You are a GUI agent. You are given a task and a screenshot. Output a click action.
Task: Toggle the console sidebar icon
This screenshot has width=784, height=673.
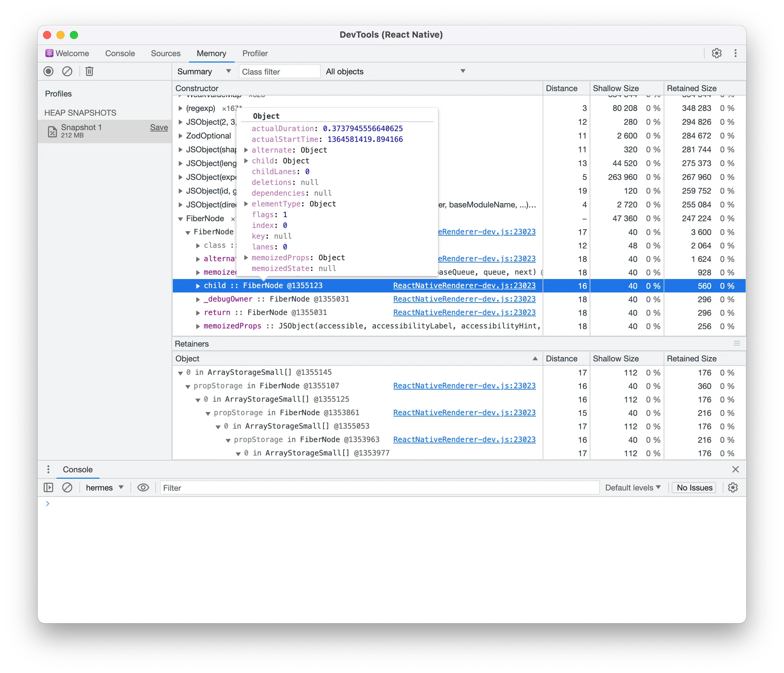(x=48, y=488)
